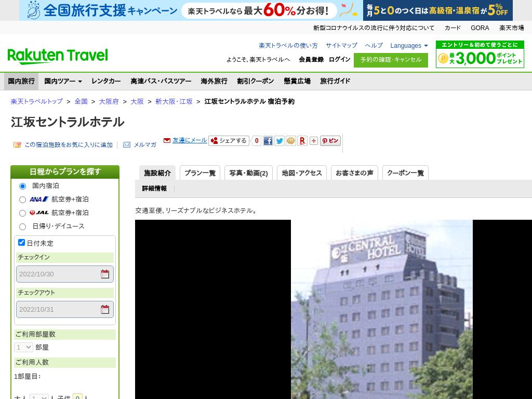Click the GORA top link
The image size is (532, 399).
tap(480, 28)
